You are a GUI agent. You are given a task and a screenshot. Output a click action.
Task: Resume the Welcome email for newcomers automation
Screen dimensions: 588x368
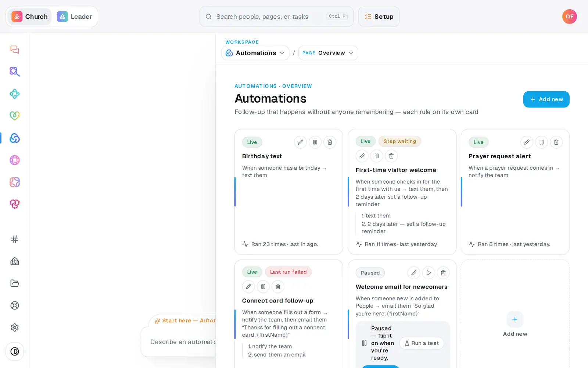pyautogui.click(x=429, y=273)
